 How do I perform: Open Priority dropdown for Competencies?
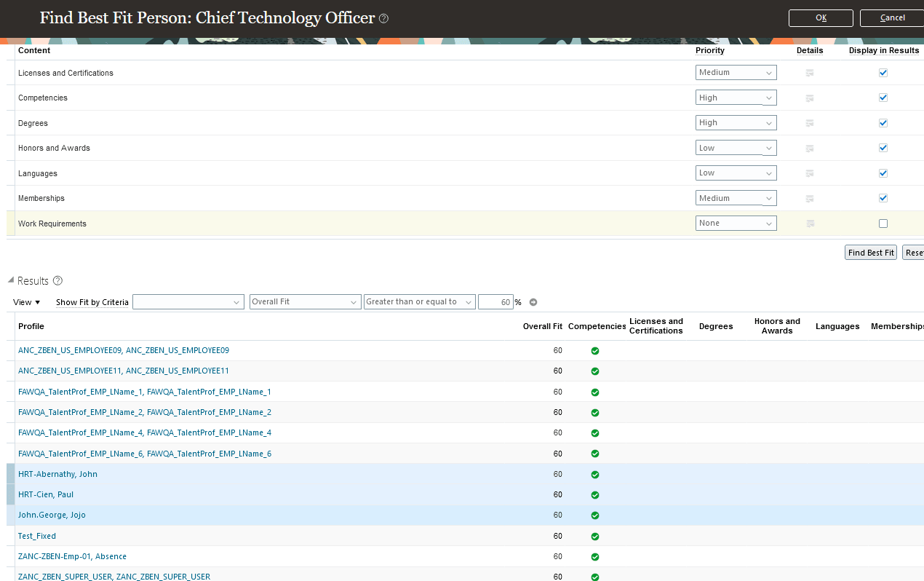click(x=736, y=98)
